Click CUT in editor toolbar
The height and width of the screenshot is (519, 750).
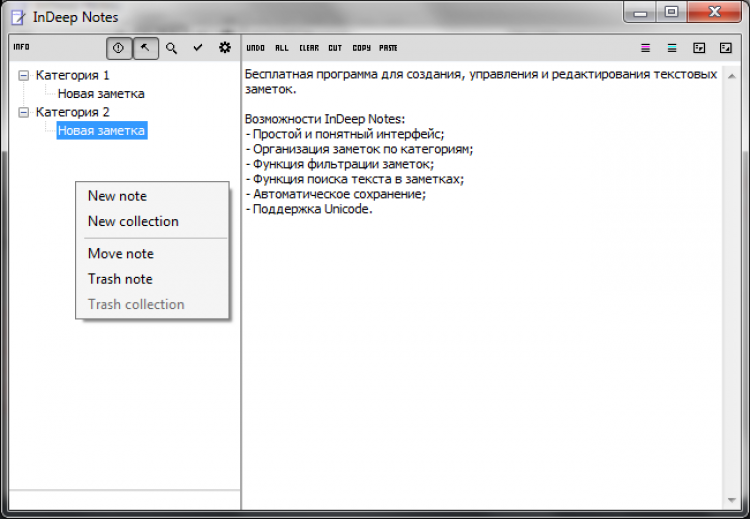point(335,48)
